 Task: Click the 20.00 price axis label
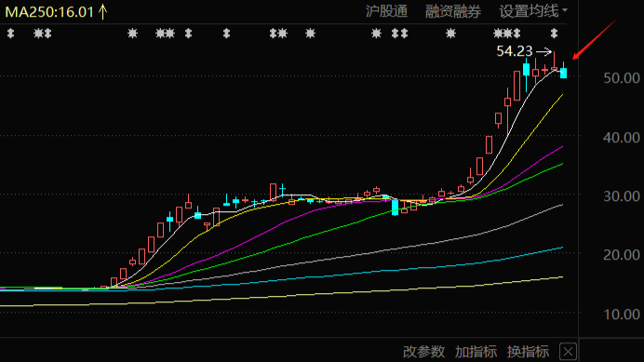(622, 255)
